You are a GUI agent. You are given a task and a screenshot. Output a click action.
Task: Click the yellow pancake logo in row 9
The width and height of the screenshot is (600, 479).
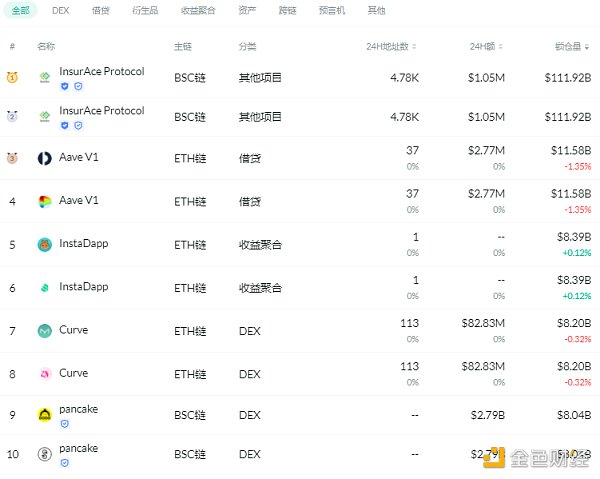pos(45,415)
